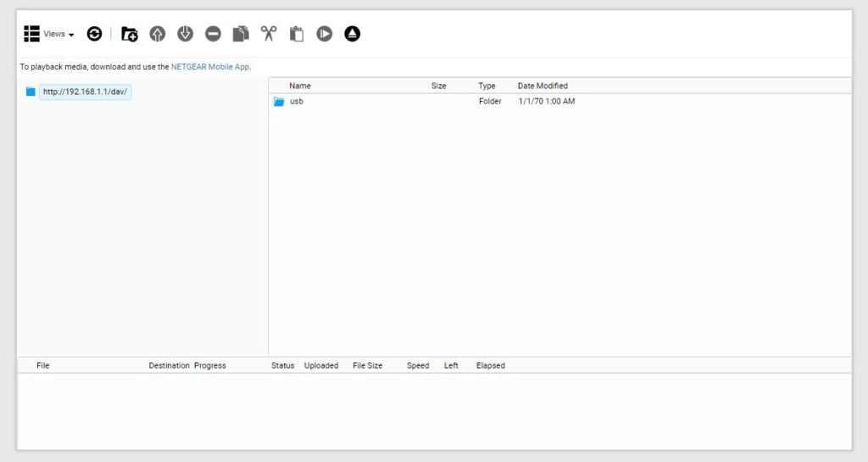This screenshot has height=462, width=868.
Task: Select the usb folder in file list
Action: point(296,102)
